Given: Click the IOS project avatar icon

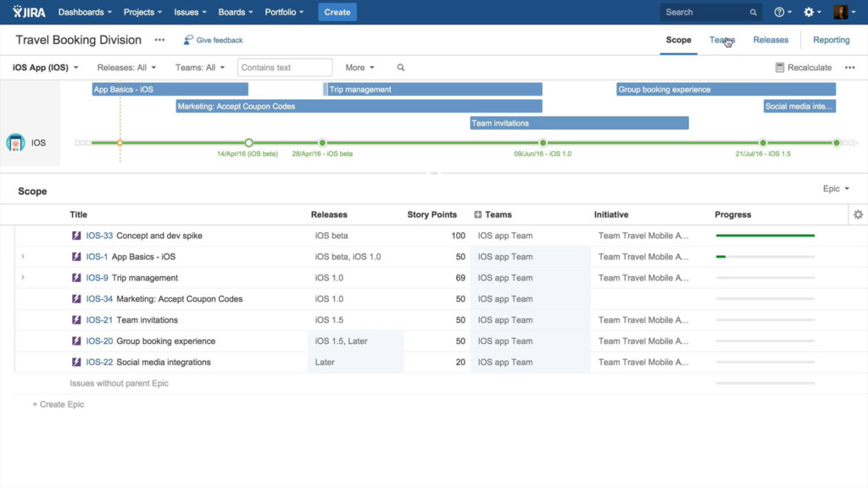Looking at the screenshot, I should [15, 142].
